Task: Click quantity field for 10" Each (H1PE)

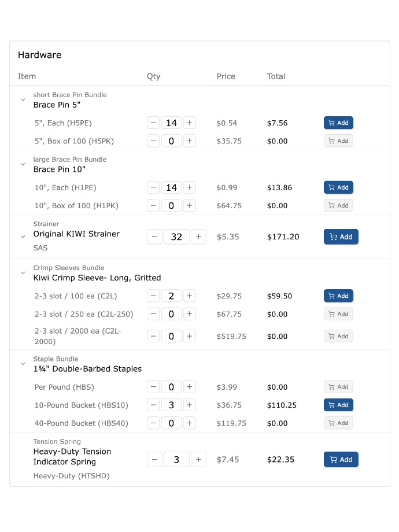Action: point(171,187)
